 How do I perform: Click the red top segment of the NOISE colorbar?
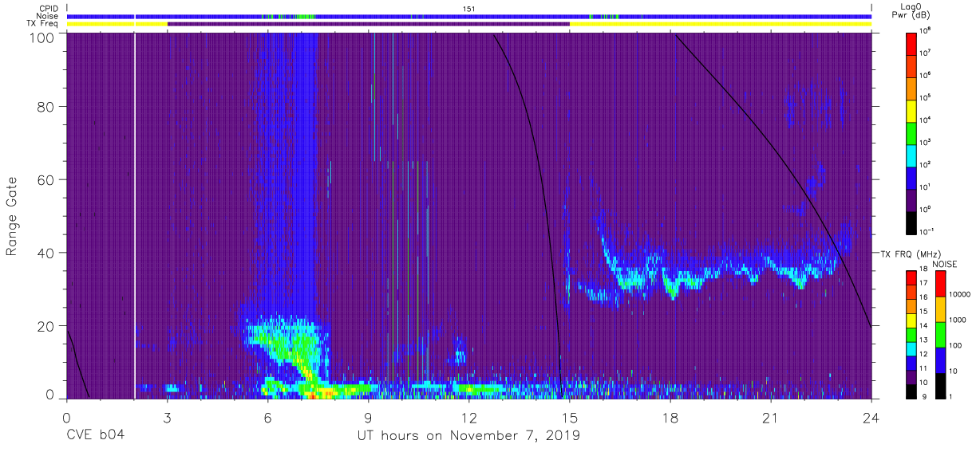(940, 284)
